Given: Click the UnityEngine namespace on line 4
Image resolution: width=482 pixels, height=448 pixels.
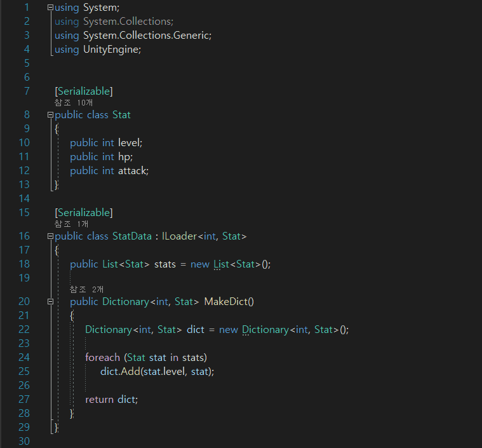Looking at the screenshot, I should [x=111, y=50].
